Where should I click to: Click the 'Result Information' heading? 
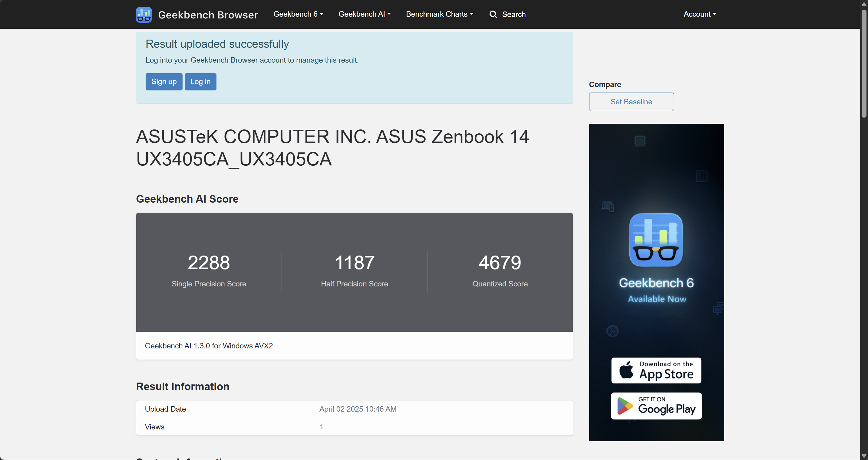pos(183,386)
